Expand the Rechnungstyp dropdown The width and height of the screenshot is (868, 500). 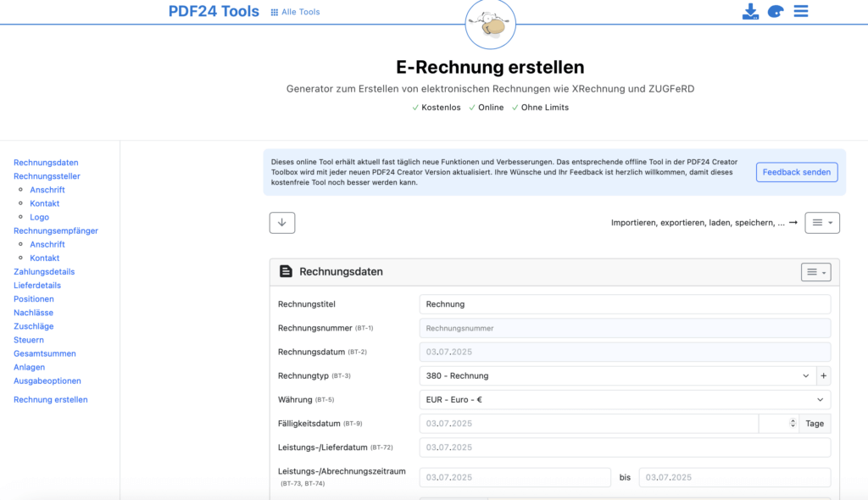[617, 375]
